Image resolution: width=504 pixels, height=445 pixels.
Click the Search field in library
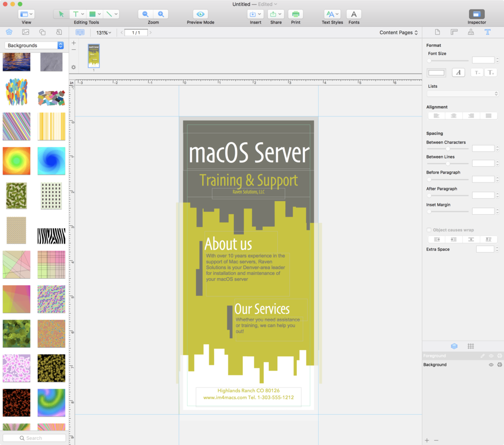[34, 438]
